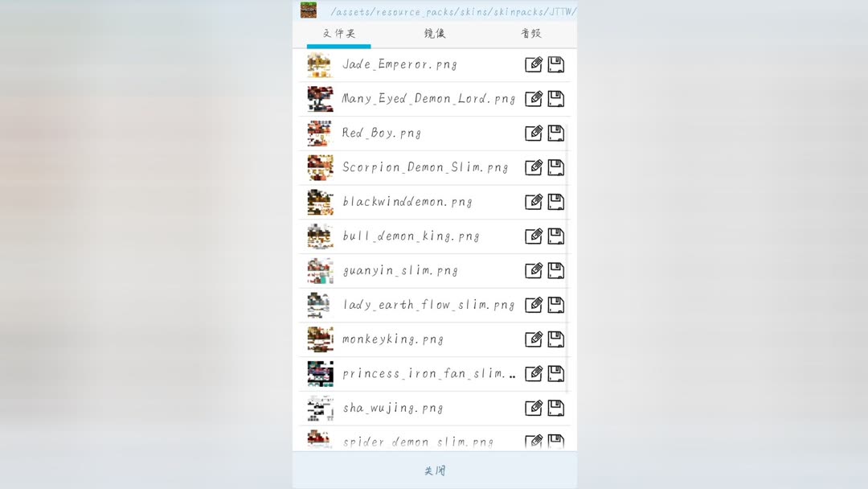This screenshot has width=868, height=489.
Task: Click the assets resource_packs path text
Action: click(453, 11)
